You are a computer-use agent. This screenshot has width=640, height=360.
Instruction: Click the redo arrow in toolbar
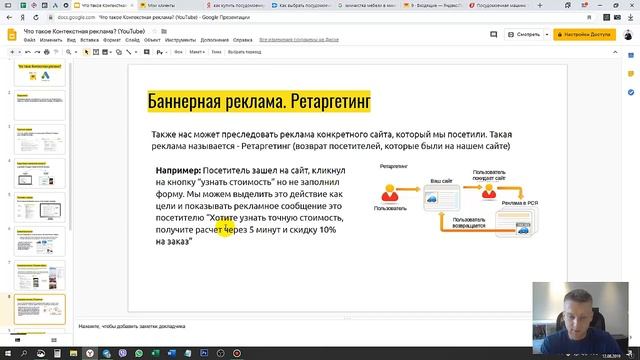(37, 52)
